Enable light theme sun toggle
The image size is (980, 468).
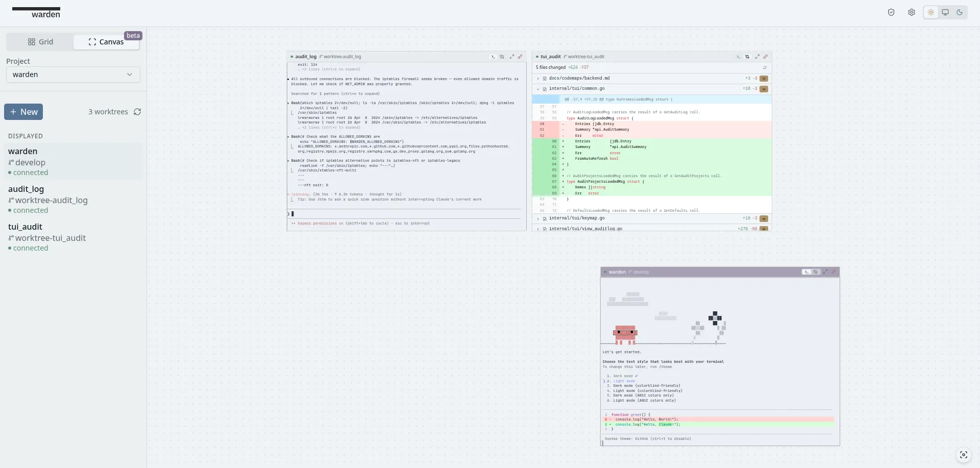click(931, 13)
